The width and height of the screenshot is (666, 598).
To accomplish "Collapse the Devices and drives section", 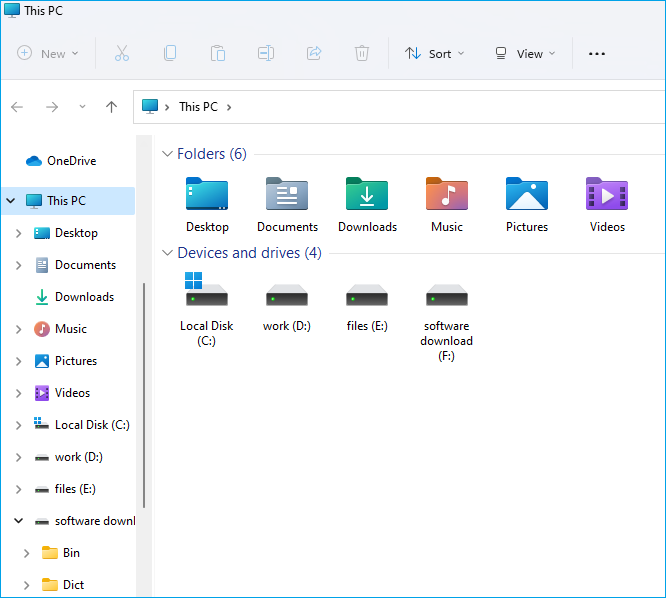I will pos(167,253).
